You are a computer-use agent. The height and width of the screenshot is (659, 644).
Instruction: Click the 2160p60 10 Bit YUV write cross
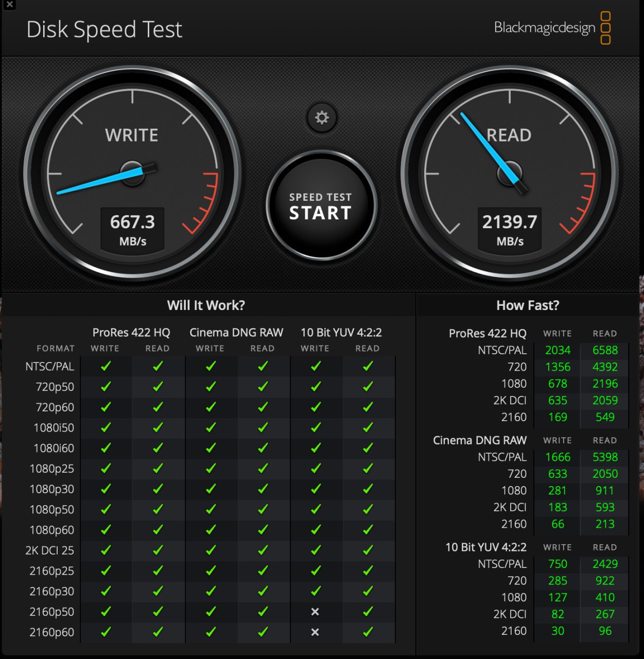click(315, 632)
